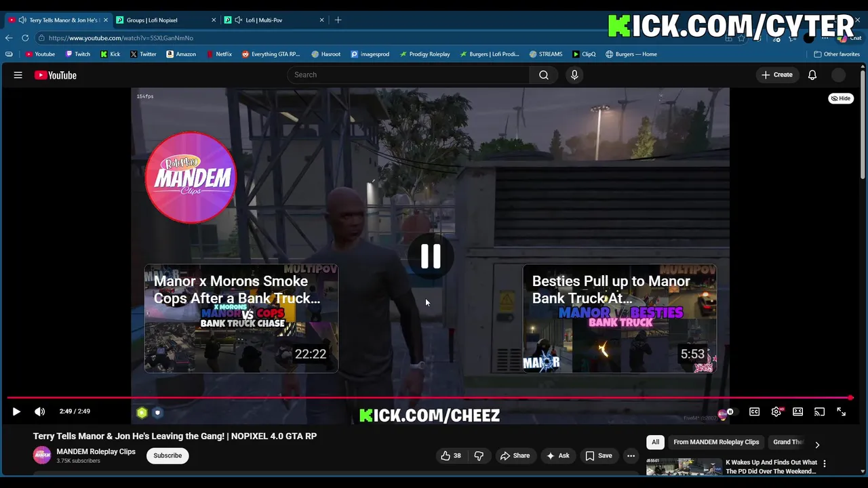This screenshot has height=488, width=868.
Task: Cast video to a TV
Action: [x=819, y=411]
